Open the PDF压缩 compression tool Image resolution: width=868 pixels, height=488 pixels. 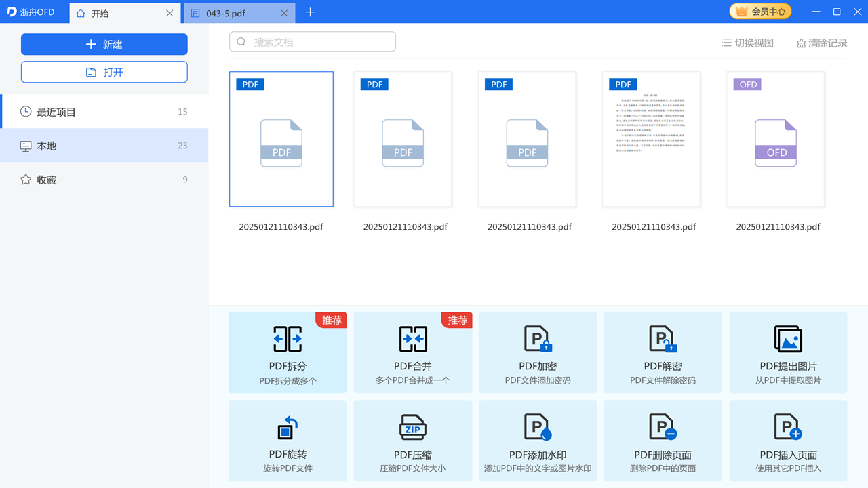[x=412, y=441]
